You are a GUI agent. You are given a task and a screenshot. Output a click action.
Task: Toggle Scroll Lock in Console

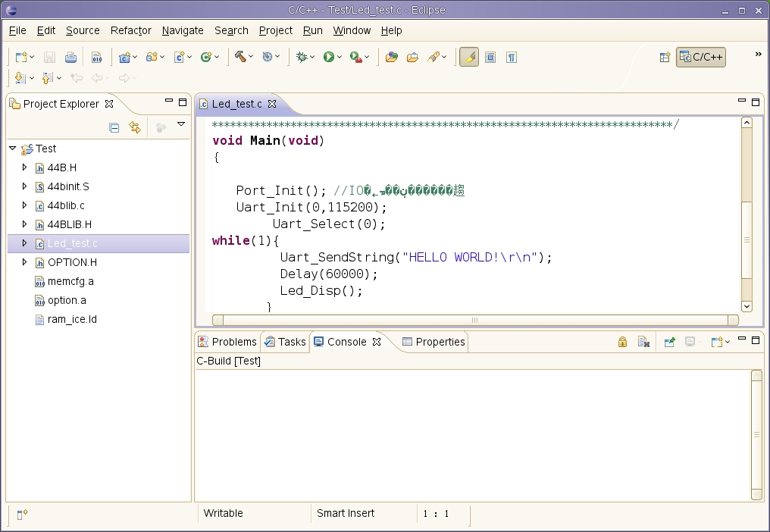(622, 341)
